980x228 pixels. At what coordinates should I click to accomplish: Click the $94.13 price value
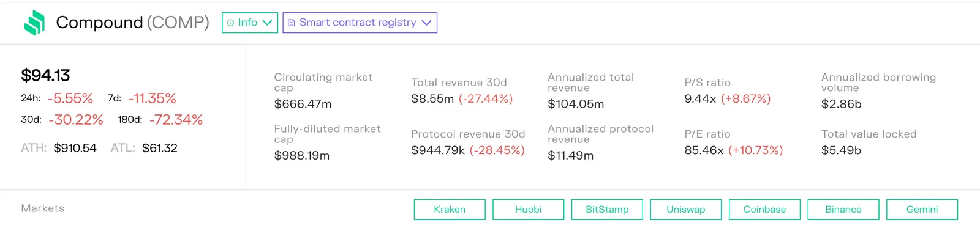tap(45, 75)
